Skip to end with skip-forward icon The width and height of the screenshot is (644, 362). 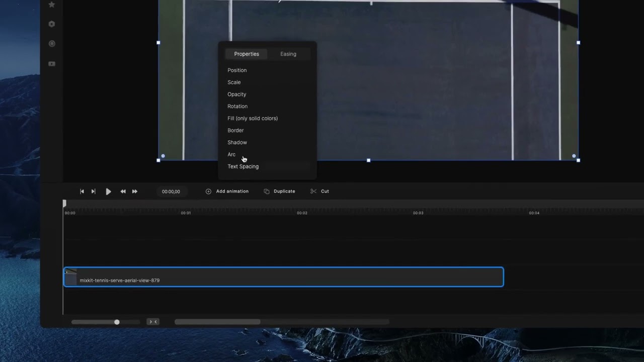[x=94, y=192]
